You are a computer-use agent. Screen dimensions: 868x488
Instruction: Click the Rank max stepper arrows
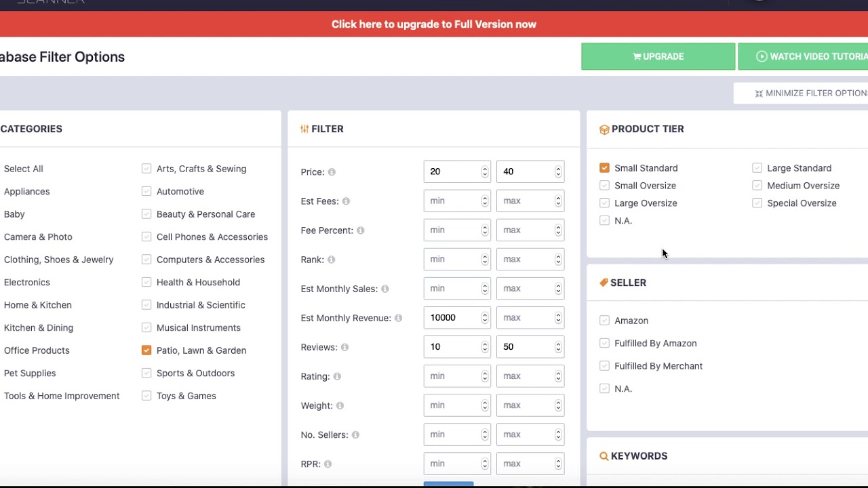pos(558,260)
